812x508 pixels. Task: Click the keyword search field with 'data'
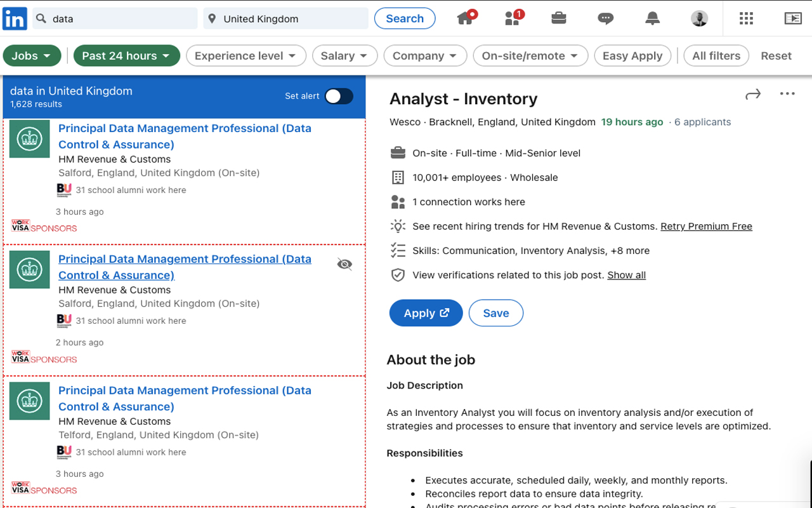[115, 18]
